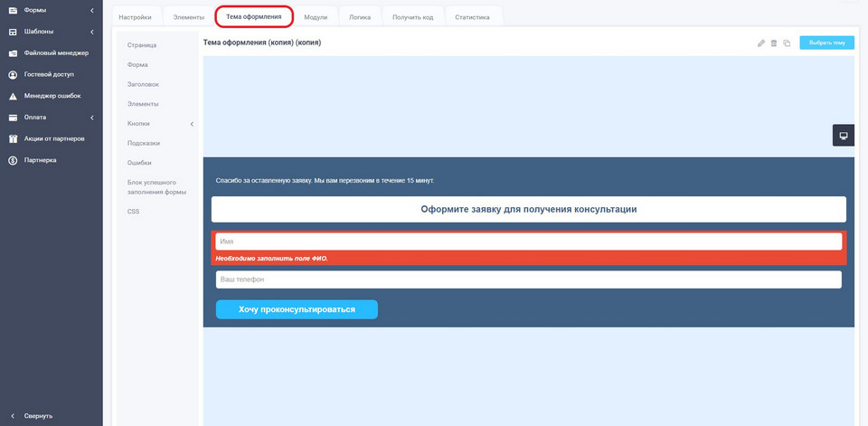
Task: Switch to the Логика tab
Action: pos(360,17)
